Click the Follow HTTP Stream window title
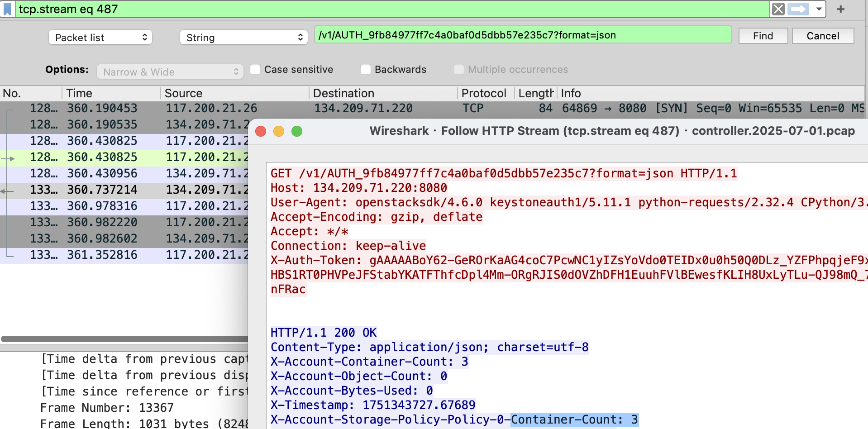This screenshot has width=868, height=429. [612, 131]
